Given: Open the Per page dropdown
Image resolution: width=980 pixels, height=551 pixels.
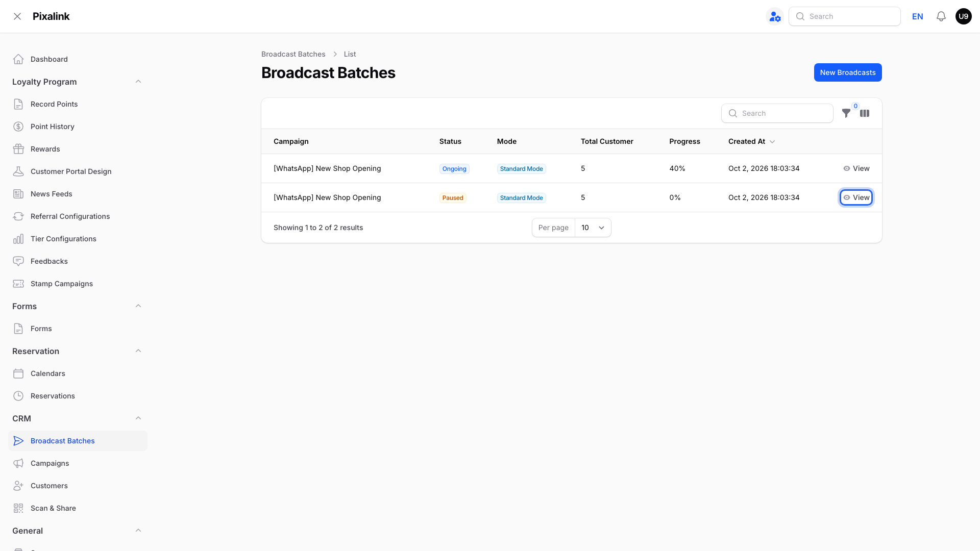Looking at the screenshot, I should tap(593, 228).
